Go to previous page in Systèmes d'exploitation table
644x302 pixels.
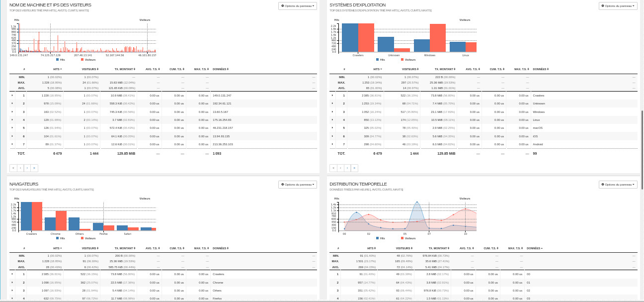(340, 168)
